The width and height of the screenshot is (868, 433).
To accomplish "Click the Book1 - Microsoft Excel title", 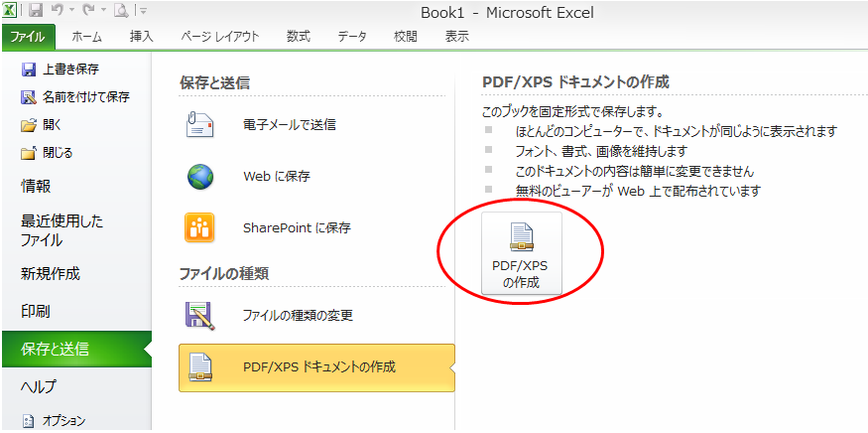I will point(507,13).
